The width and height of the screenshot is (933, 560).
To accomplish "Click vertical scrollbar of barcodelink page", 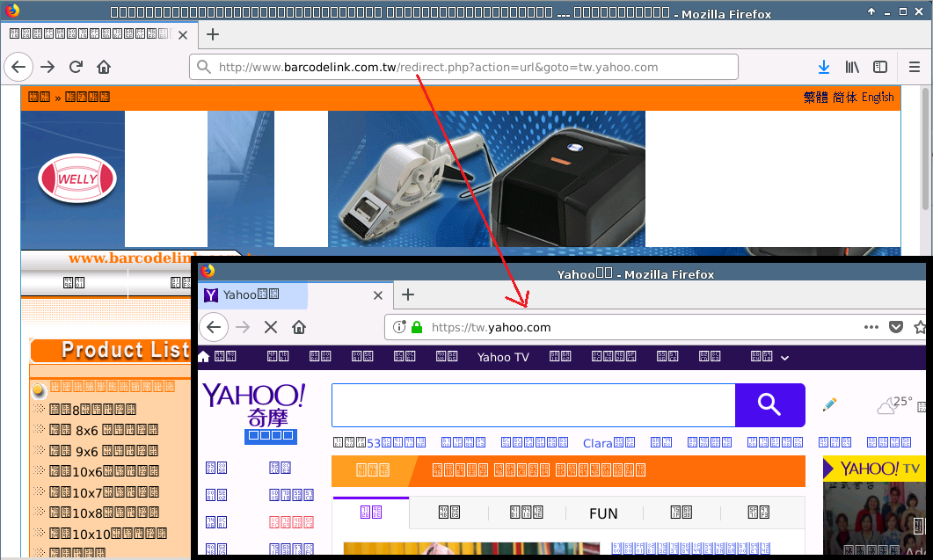I will click(925, 149).
